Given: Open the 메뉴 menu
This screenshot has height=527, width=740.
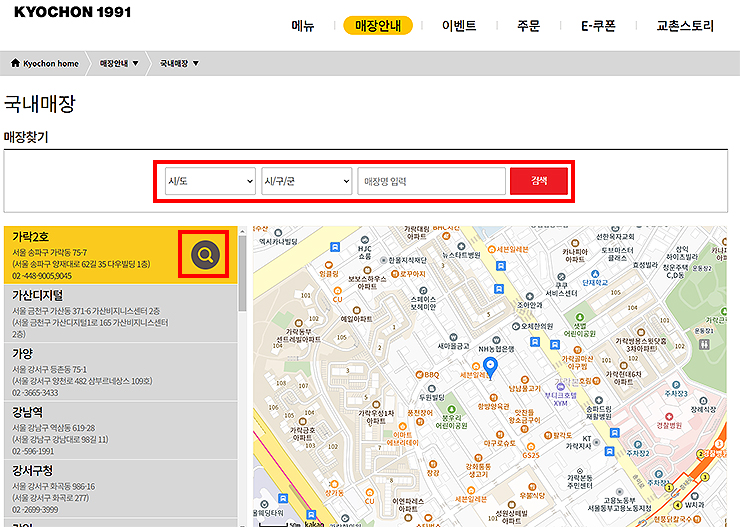Looking at the screenshot, I should coord(303,25).
